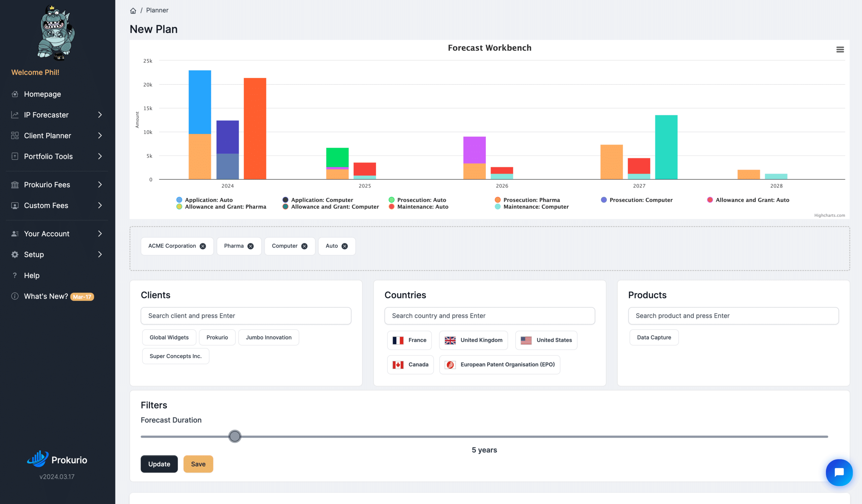Select the Global Widgets client
The image size is (862, 504).
(x=169, y=337)
